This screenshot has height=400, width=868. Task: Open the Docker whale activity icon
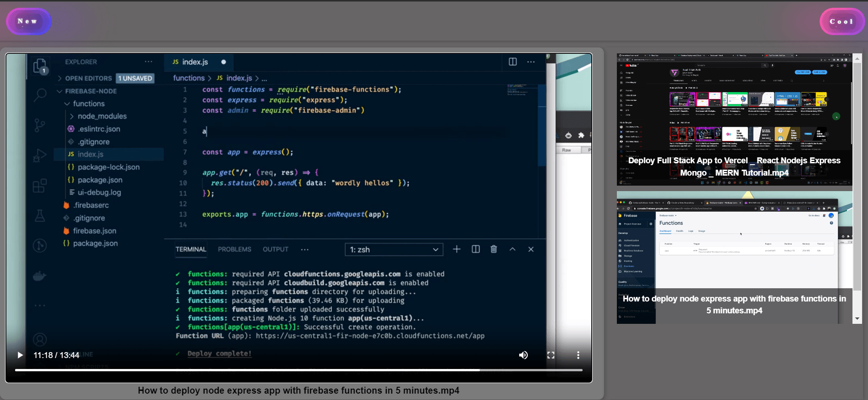pos(40,276)
